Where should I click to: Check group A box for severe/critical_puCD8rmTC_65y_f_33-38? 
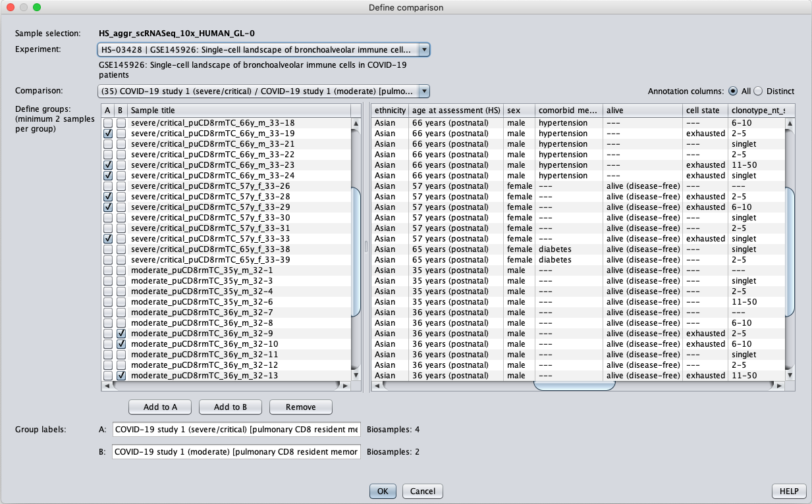click(x=108, y=249)
